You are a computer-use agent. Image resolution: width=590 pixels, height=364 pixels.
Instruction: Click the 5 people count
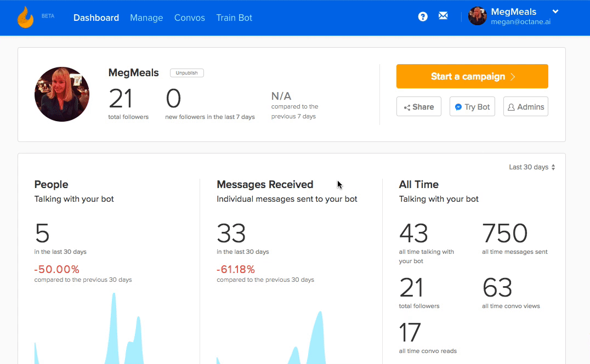click(x=42, y=233)
